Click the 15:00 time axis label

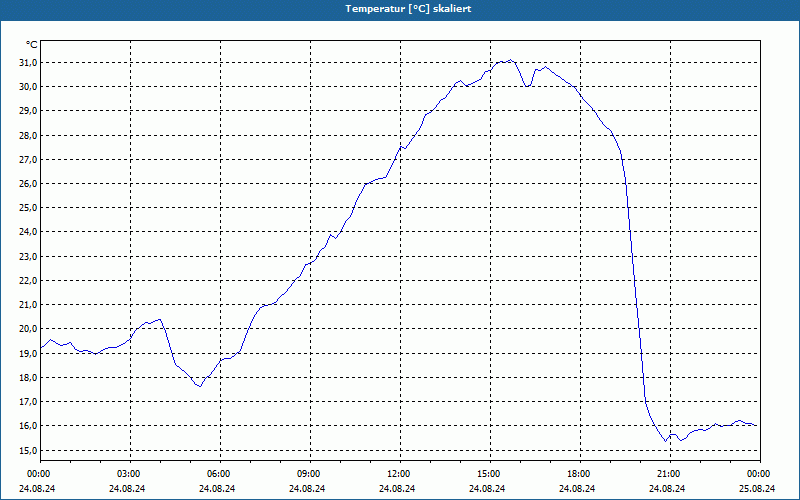[490, 474]
